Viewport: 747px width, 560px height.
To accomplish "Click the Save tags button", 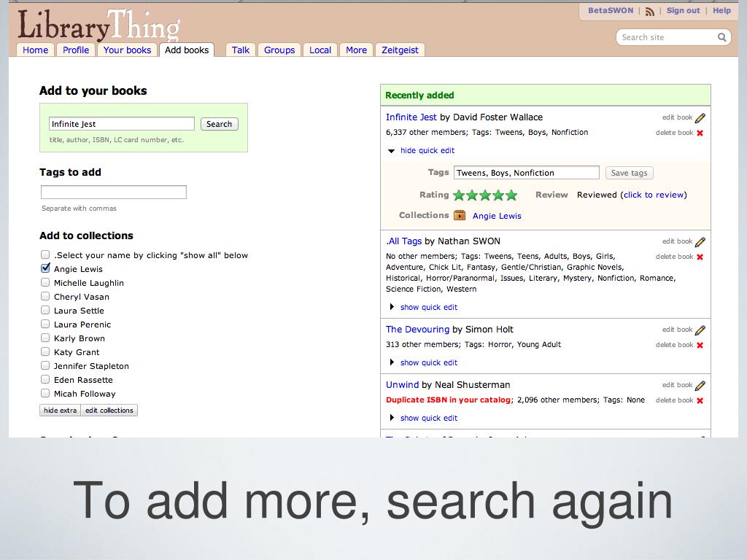I will click(629, 173).
